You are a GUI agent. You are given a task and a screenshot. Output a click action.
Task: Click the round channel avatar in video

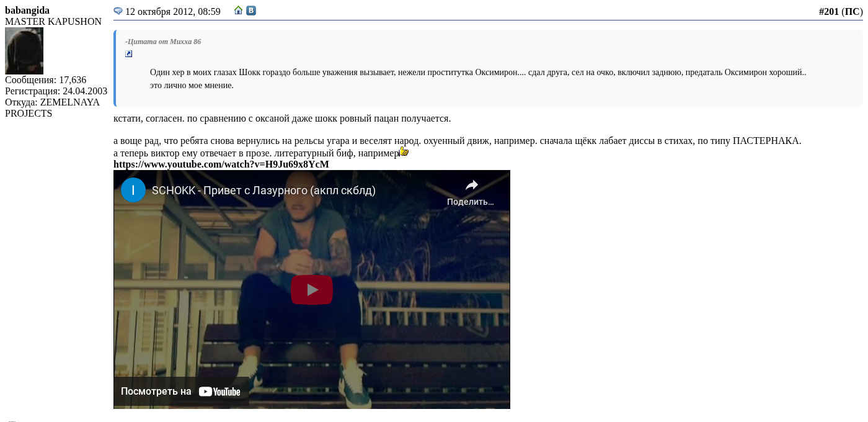(x=133, y=190)
